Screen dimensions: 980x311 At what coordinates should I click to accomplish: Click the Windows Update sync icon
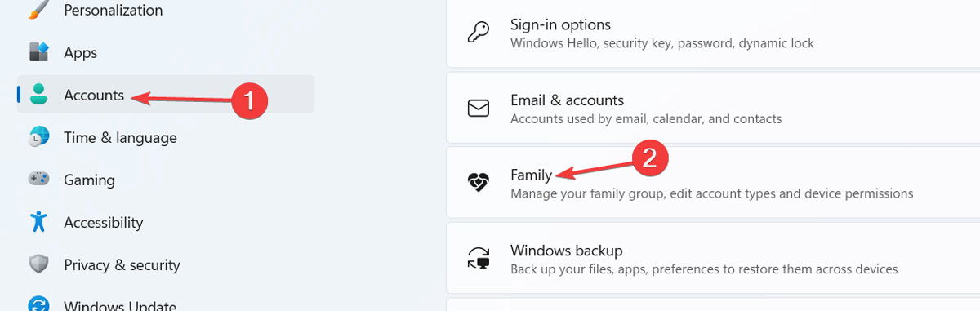pyautogui.click(x=38, y=304)
